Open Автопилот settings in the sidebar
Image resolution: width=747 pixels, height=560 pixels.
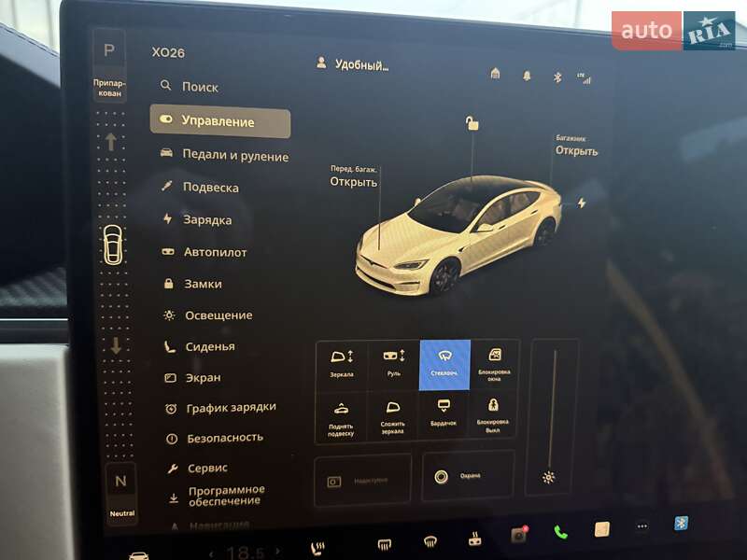coord(218,251)
